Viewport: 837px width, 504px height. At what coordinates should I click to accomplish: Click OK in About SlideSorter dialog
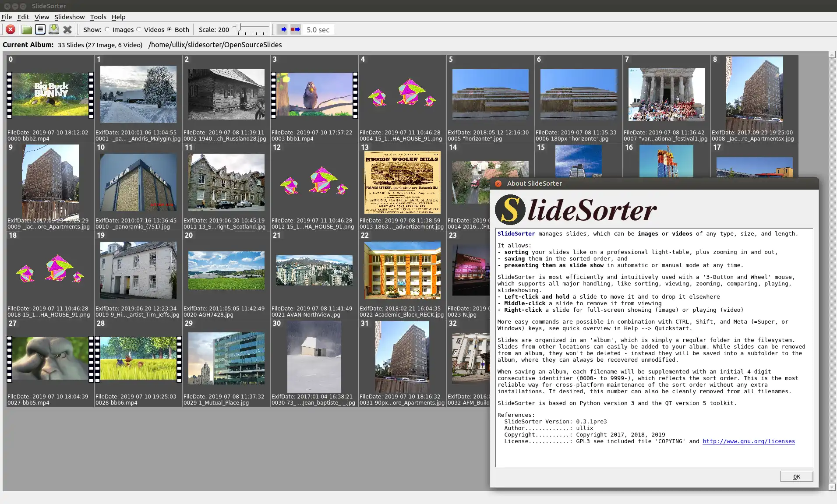coord(796,476)
